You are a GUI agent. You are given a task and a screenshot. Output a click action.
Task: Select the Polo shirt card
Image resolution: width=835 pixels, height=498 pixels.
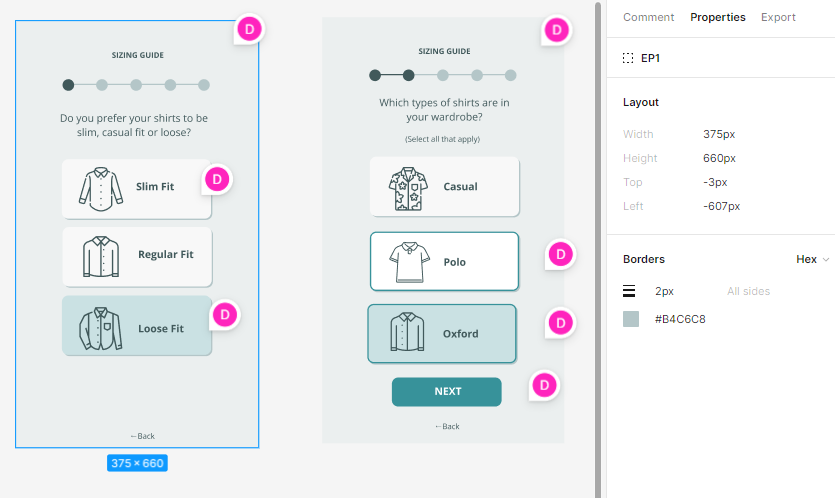(445, 262)
